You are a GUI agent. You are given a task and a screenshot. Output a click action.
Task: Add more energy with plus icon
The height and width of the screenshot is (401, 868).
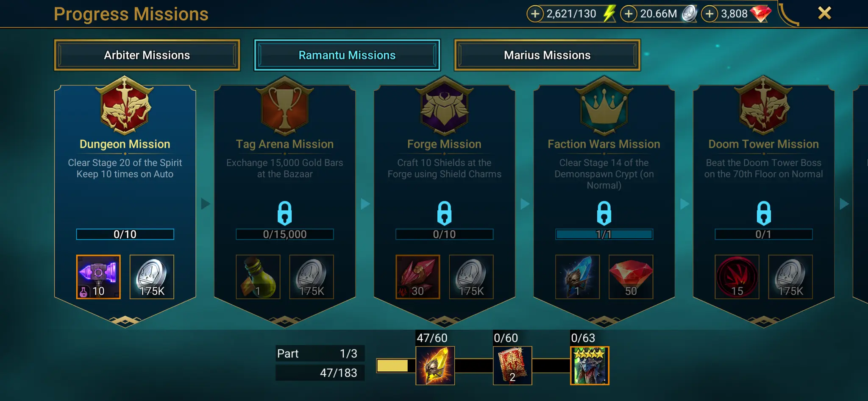click(535, 14)
